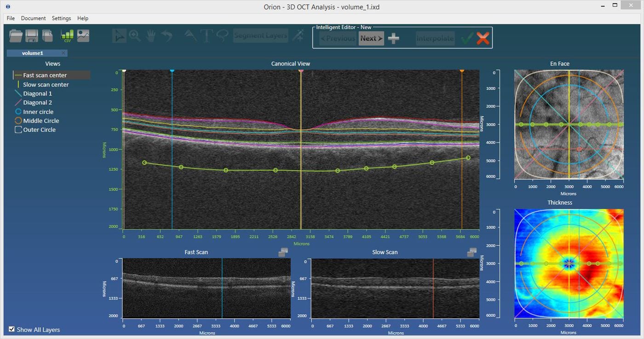Click the Intelligent Editor - New label

[x=344, y=28]
